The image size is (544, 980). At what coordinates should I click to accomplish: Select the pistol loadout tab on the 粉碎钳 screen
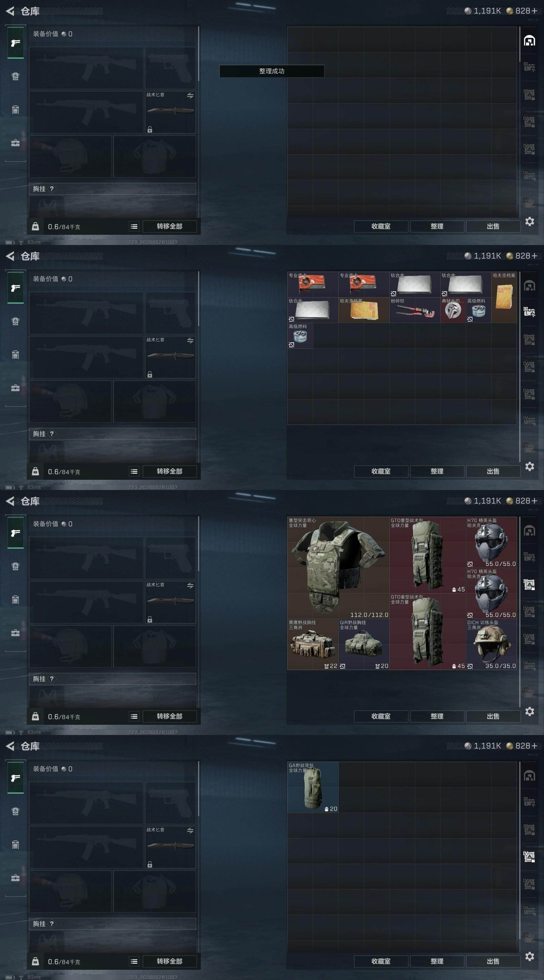point(16,288)
